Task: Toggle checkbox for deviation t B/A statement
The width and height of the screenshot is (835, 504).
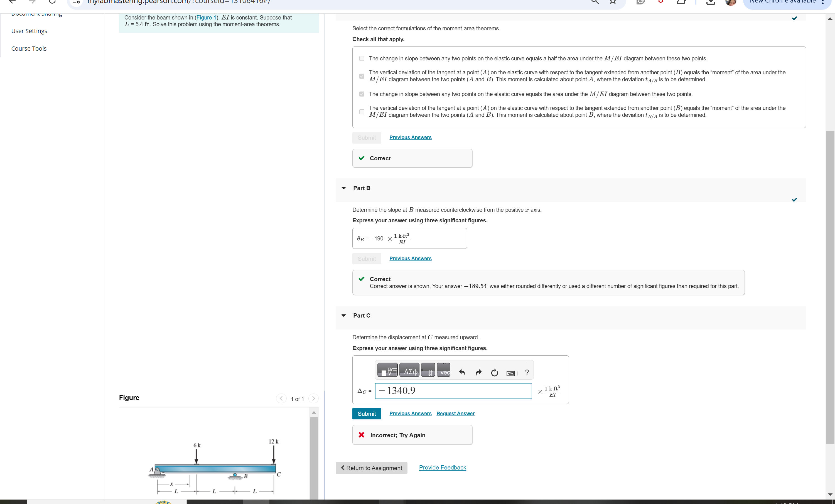Action: 362,112
